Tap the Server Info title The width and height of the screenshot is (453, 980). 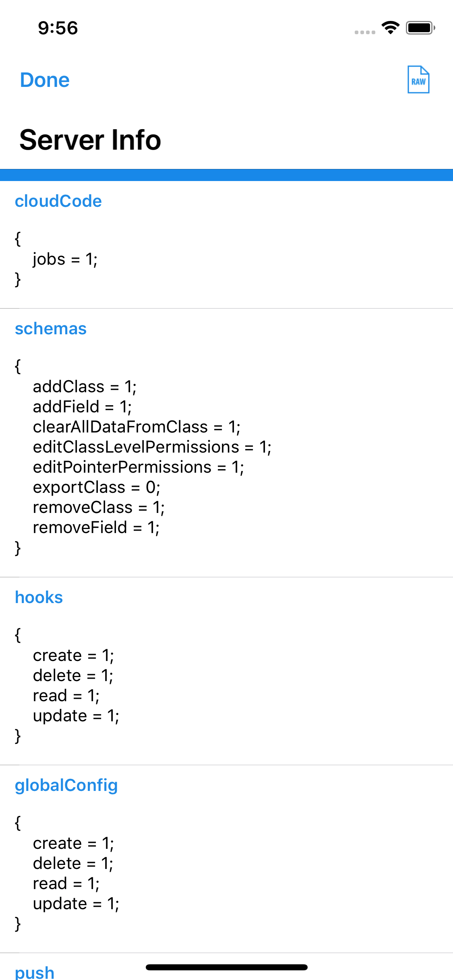pos(90,140)
